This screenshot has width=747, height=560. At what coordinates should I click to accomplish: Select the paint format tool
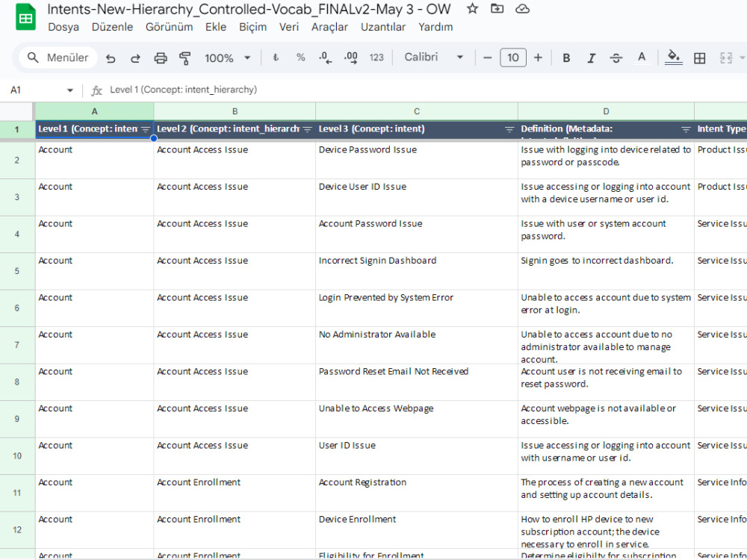pos(187,57)
